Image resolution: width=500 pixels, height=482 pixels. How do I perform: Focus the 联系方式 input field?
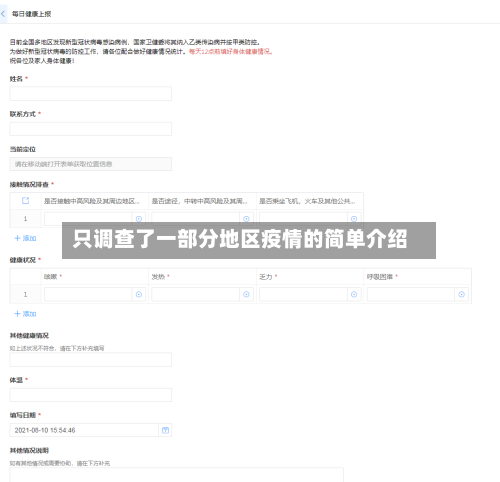tap(91, 129)
